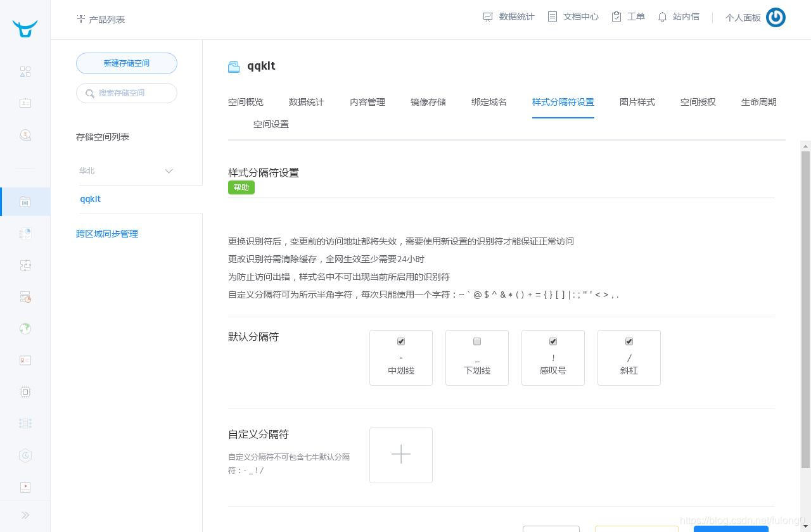Click the 产品列表 icon
The width and height of the screenshot is (811, 532).
pos(80,19)
